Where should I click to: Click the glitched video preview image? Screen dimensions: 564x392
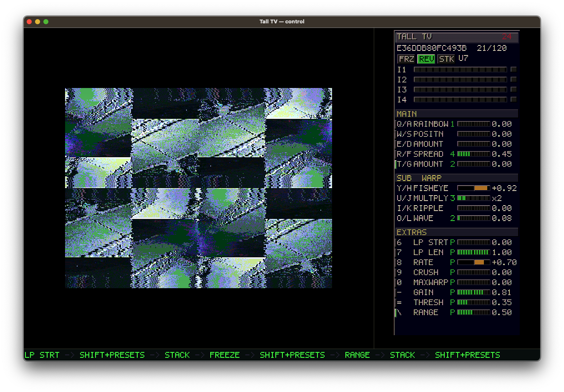point(199,188)
